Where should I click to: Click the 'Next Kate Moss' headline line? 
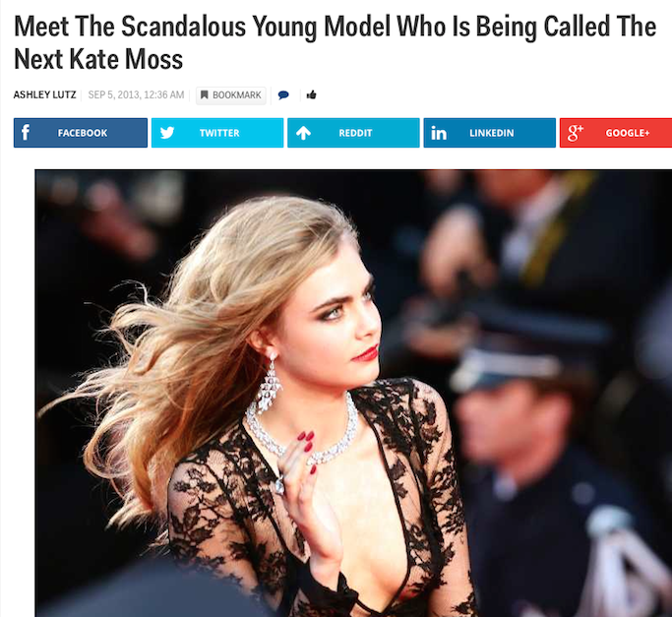pyautogui.click(x=98, y=59)
